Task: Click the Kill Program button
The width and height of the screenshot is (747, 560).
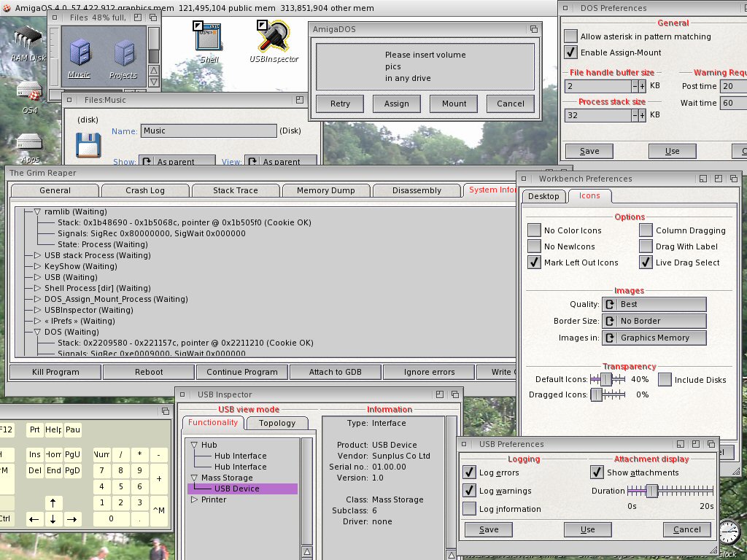Action: tap(55, 372)
